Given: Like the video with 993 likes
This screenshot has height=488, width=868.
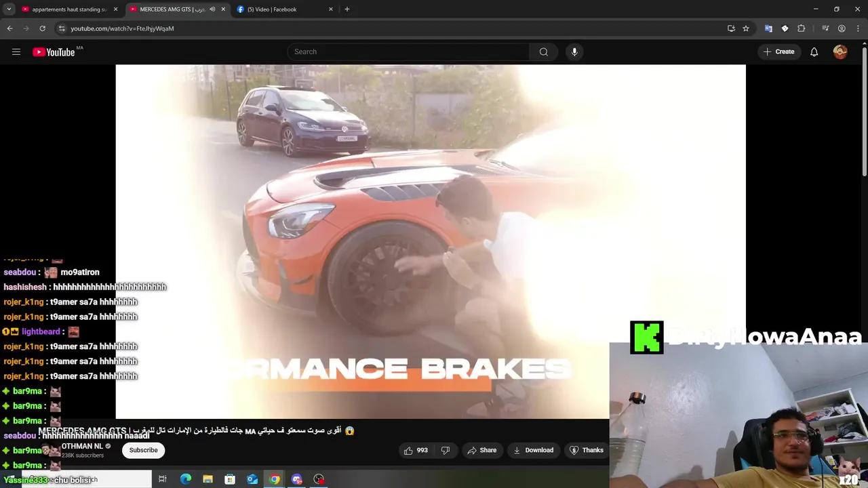Looking at the screenshot, I should coord(416,450).
